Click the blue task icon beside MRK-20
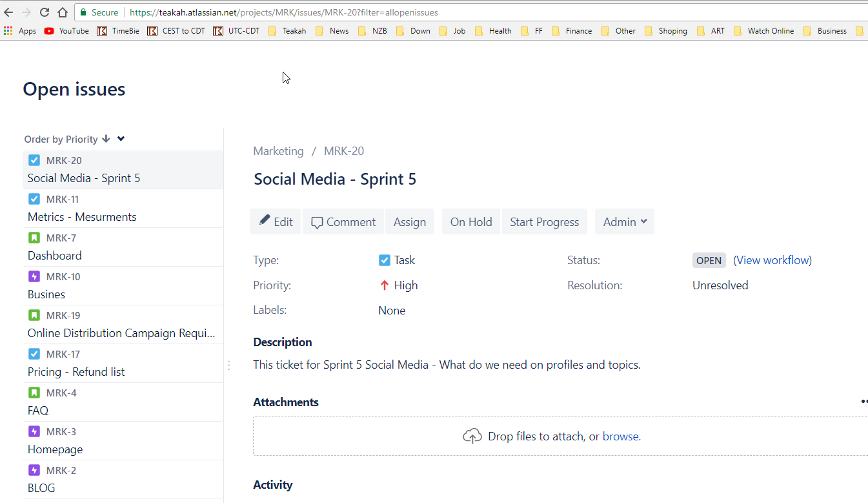The width and height of the screenshot is (868, 503). (34, 160)
